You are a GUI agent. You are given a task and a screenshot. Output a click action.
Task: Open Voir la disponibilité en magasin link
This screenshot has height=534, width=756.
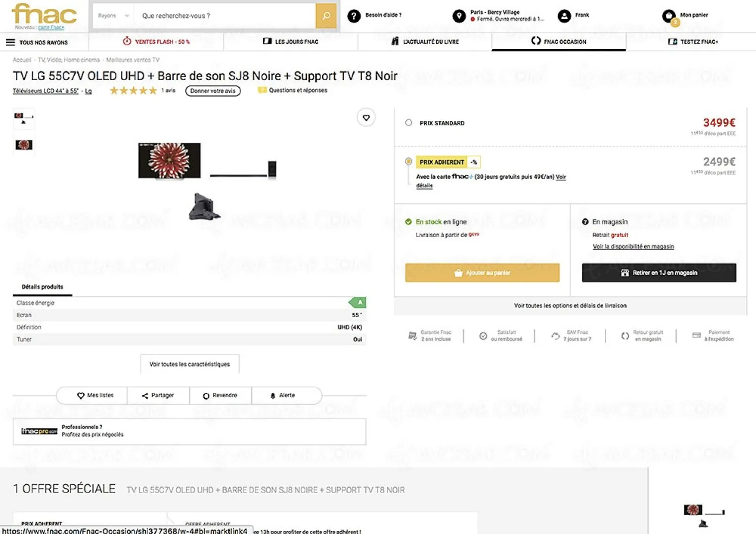coord(633,247)
